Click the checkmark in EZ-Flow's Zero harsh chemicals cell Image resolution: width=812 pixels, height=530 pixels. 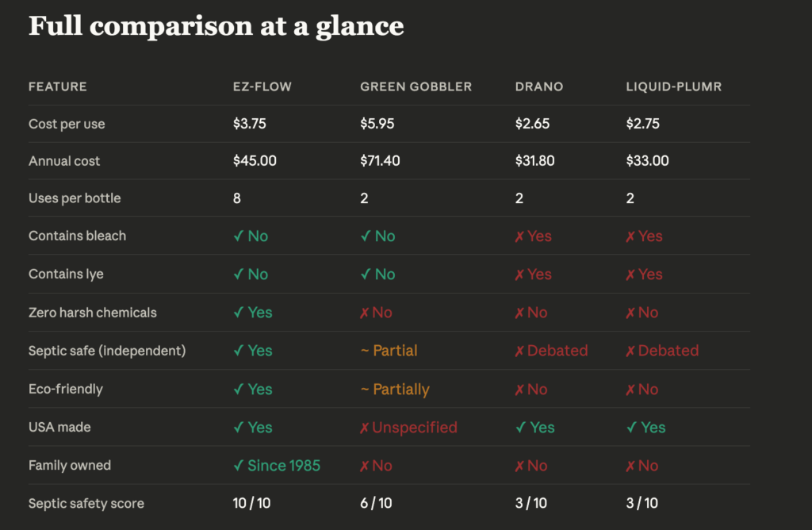238,313
